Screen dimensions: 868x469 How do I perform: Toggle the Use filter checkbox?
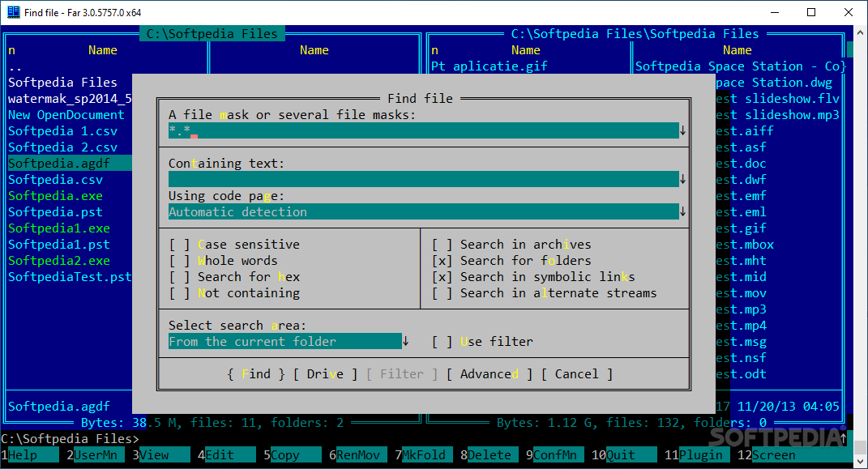coord(482,342)
